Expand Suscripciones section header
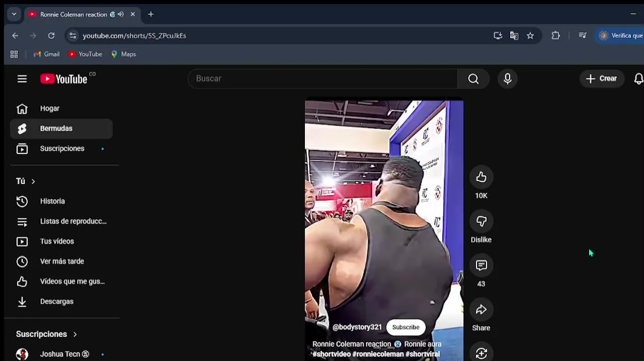644x361 pixels. (47, 334)
